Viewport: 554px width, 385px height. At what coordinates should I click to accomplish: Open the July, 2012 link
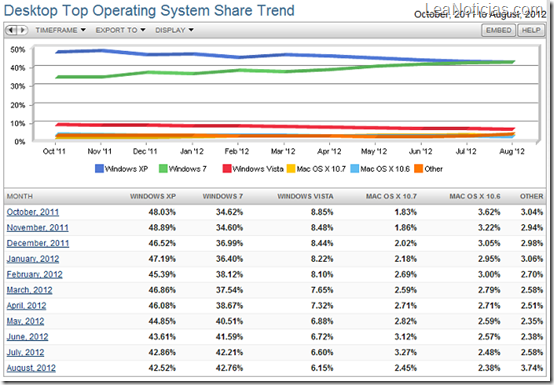pyautogui.click(x=25, y=352)
